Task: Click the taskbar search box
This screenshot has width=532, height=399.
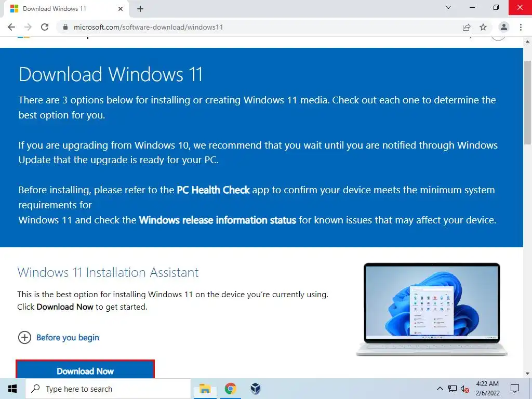Action: point(108,389)
